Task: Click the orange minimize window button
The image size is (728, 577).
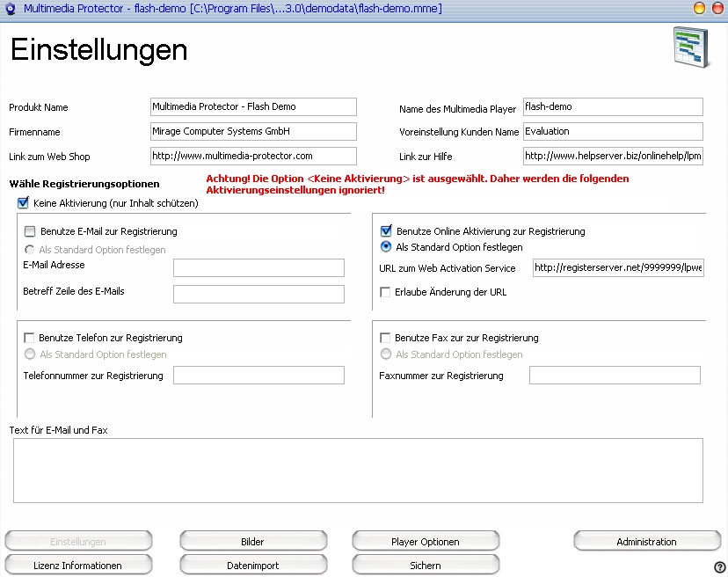Action: pyautogui.click(x=699, y=9)
